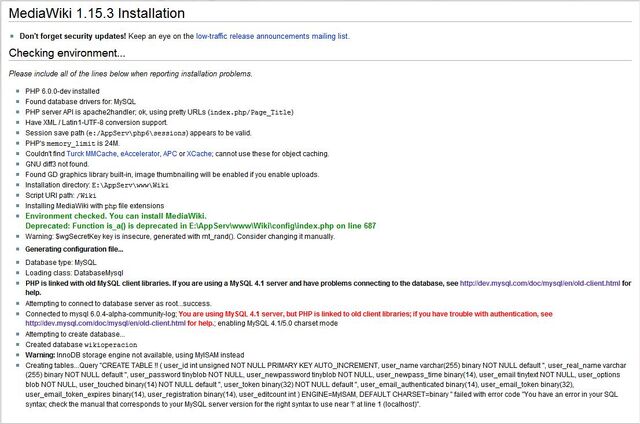The height and width of the screenshot is (424, 640).
Task: Follow the APC link
Action: pyautogui.click(x=170, y=154)
